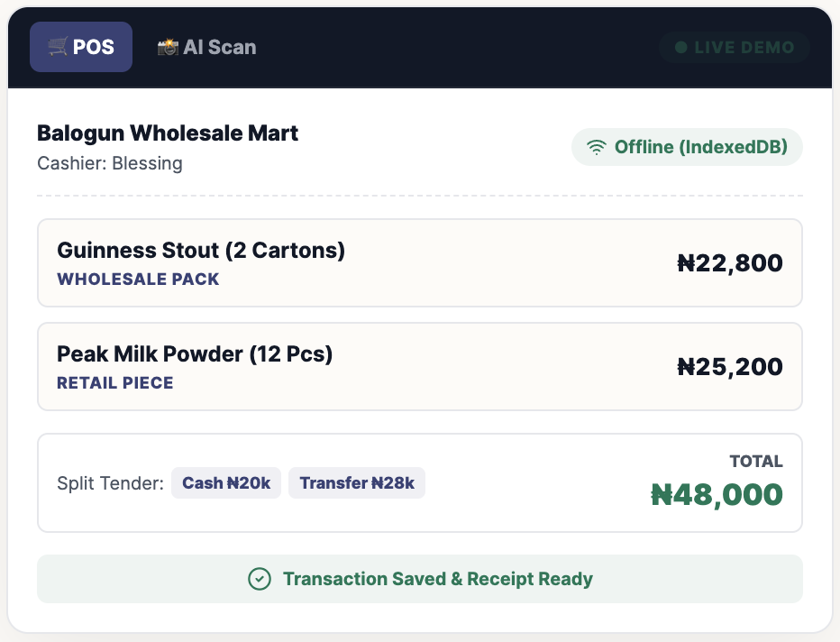Open the Peak Milk Powder line item
This screenshot has width=840, height=642.
click(x=419, y=367)
